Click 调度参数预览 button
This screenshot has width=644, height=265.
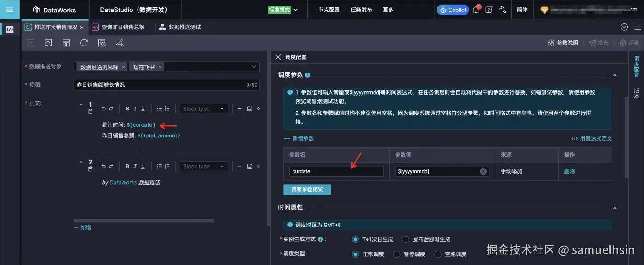point(307,189)
